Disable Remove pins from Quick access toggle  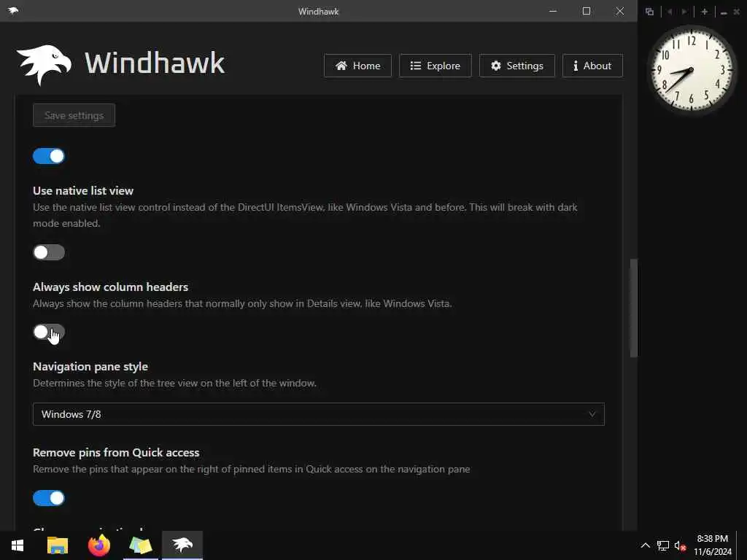click(49, 498)
